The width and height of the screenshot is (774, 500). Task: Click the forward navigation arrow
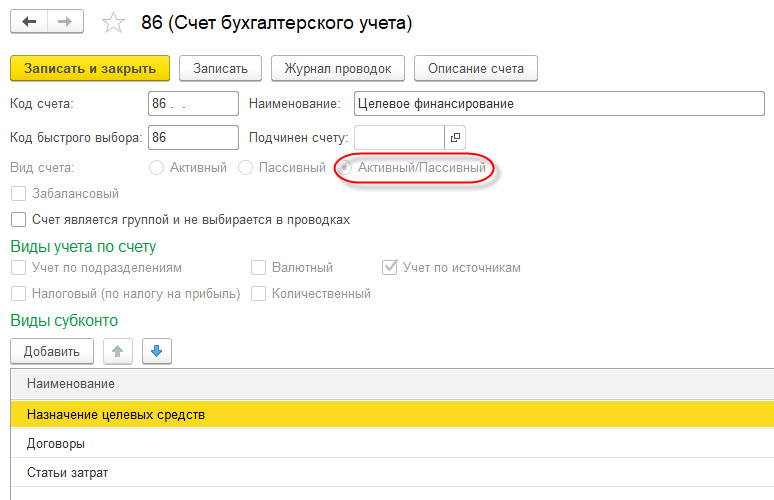click(x=64, y=22)
